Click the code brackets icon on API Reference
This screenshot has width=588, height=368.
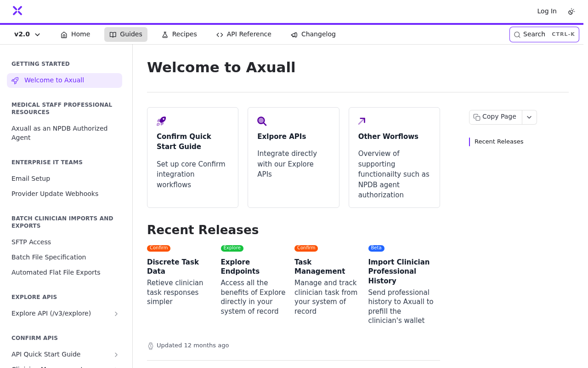click(x=220, y=34)
